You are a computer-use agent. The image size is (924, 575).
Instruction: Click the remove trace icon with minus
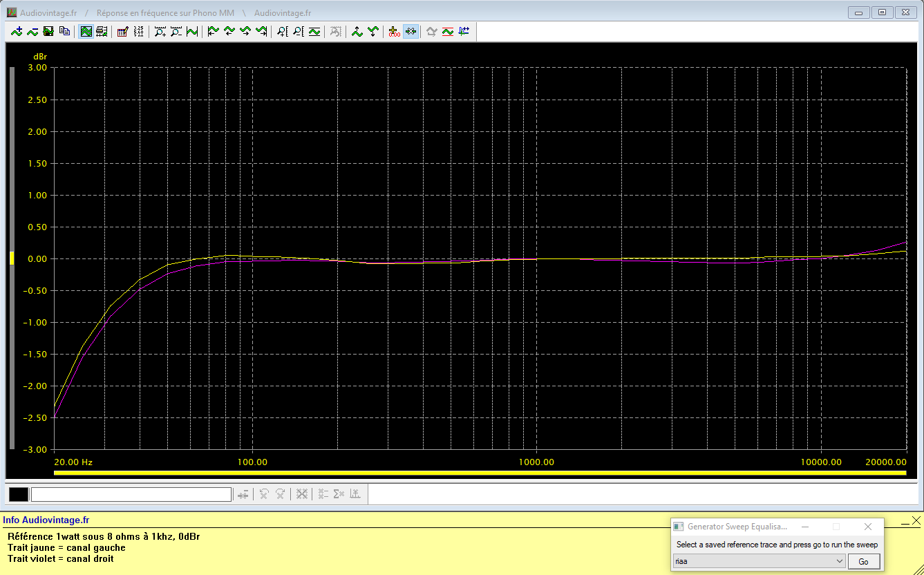[32, 31]
